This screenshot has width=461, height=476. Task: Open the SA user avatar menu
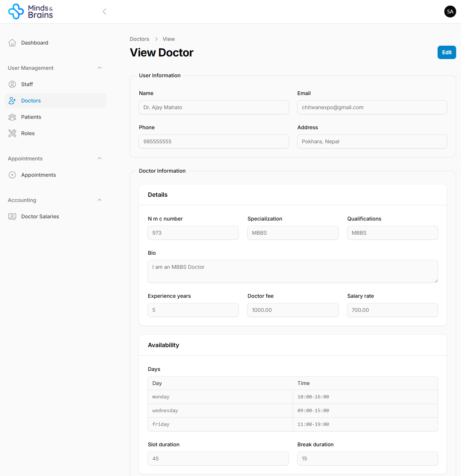tap(450, 12)
